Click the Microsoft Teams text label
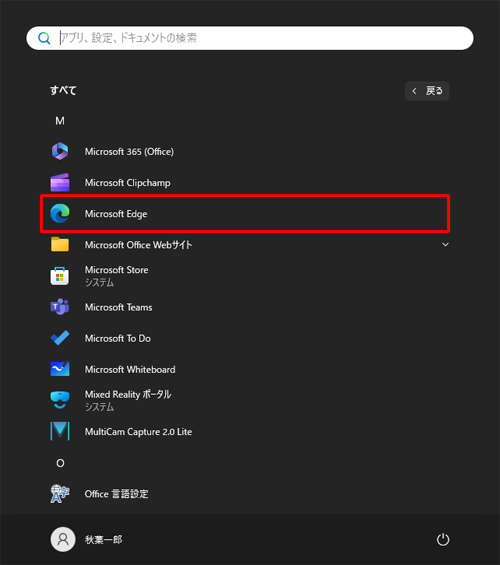The image size is (500, 565). pos(119,307)
